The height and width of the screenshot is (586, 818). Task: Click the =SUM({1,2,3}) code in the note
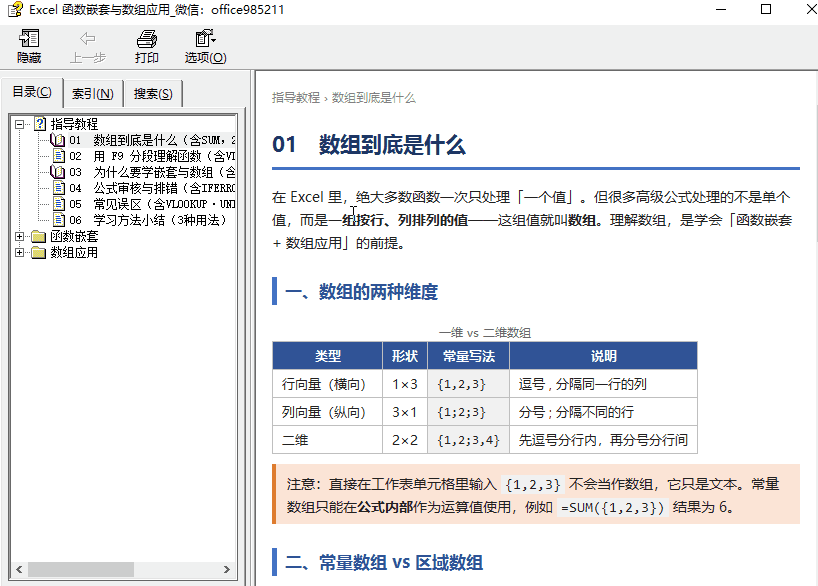click(612, 507)
